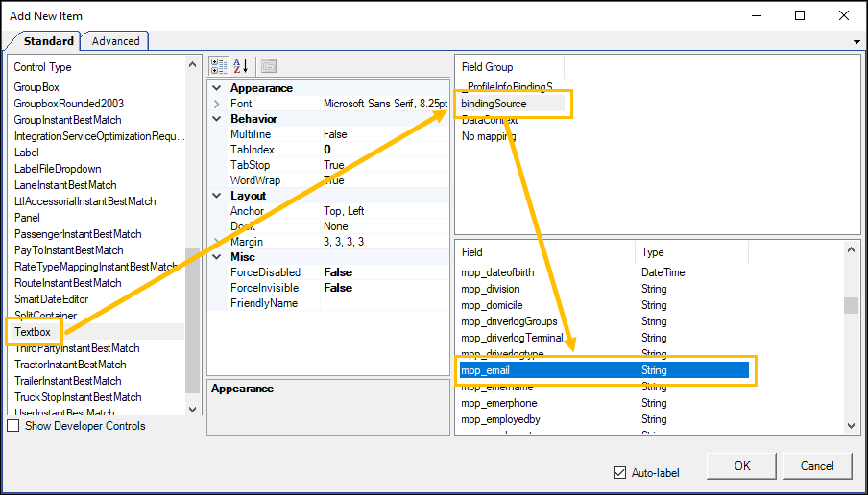The height and width of the screenshot is (495, 868).
Task: Select Panel control type
Action: tap(27, 218)
